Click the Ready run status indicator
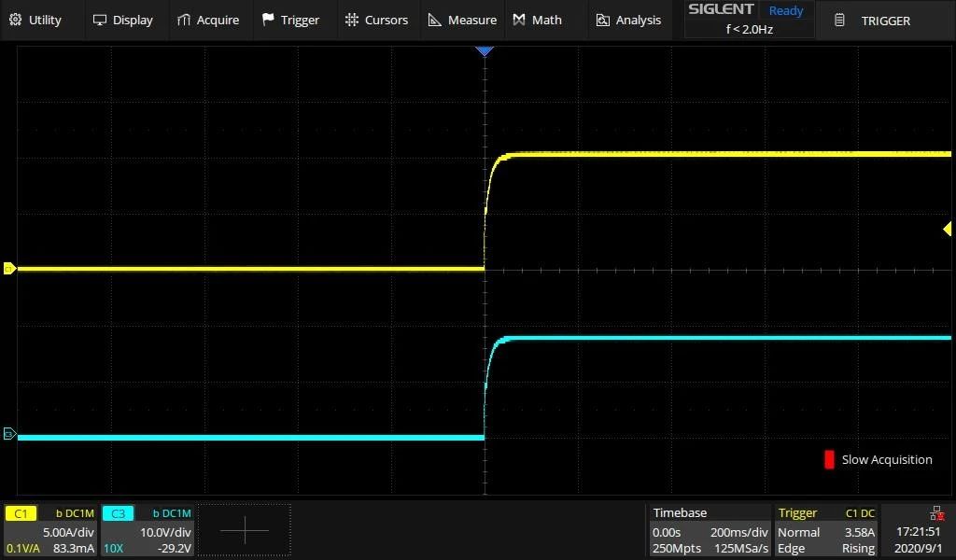The height and width of the screenshot is (560, 956). (x=785, y=11)
